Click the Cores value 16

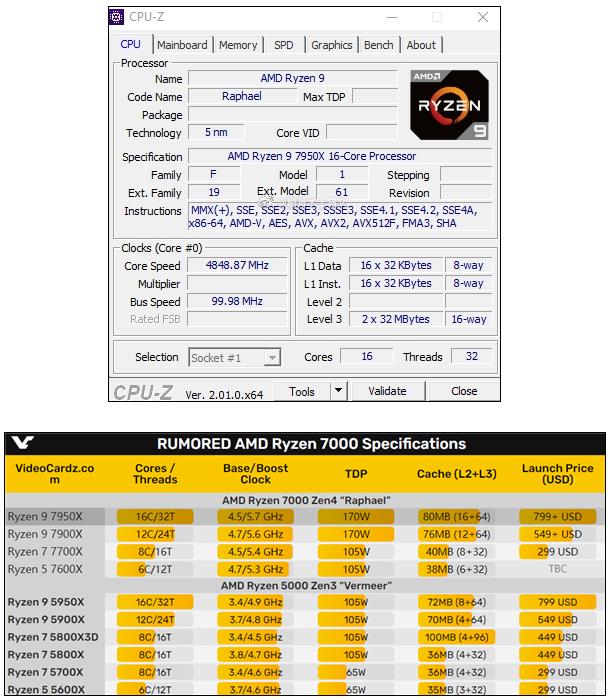(367, 356)
